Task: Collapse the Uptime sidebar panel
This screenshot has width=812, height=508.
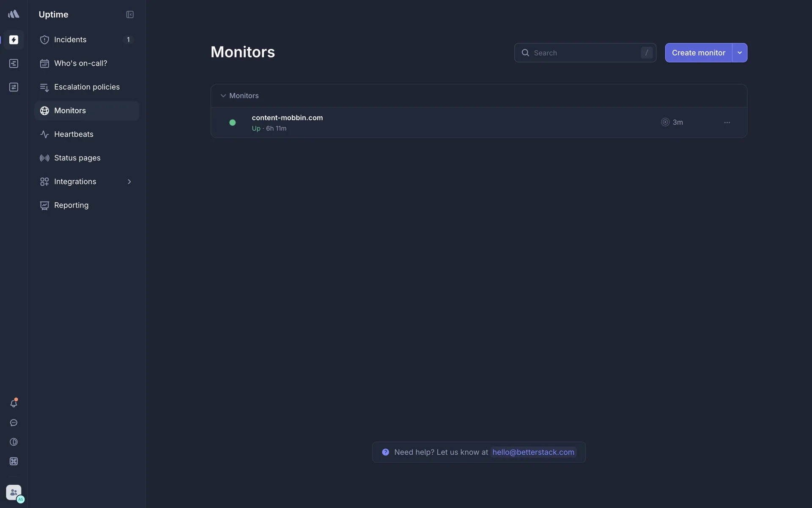Action: pos(130,14)
